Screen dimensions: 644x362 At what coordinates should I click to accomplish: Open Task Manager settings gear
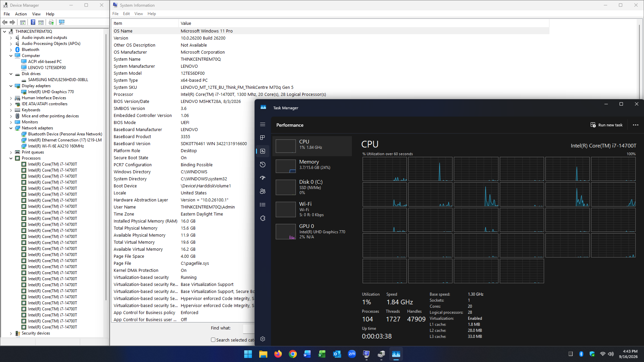263,339
